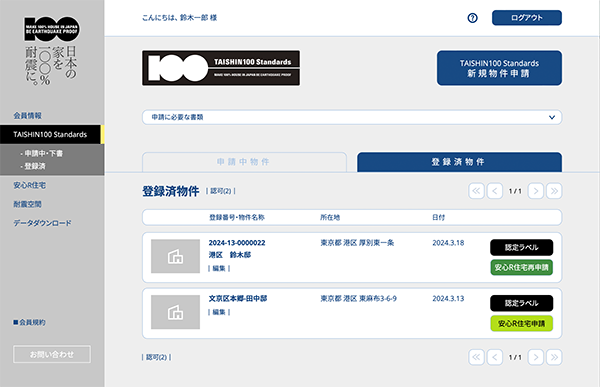Jump to last page in bottom pagination
The height and width of the screenshot is (387, 600).
click(x=554, y=357)
